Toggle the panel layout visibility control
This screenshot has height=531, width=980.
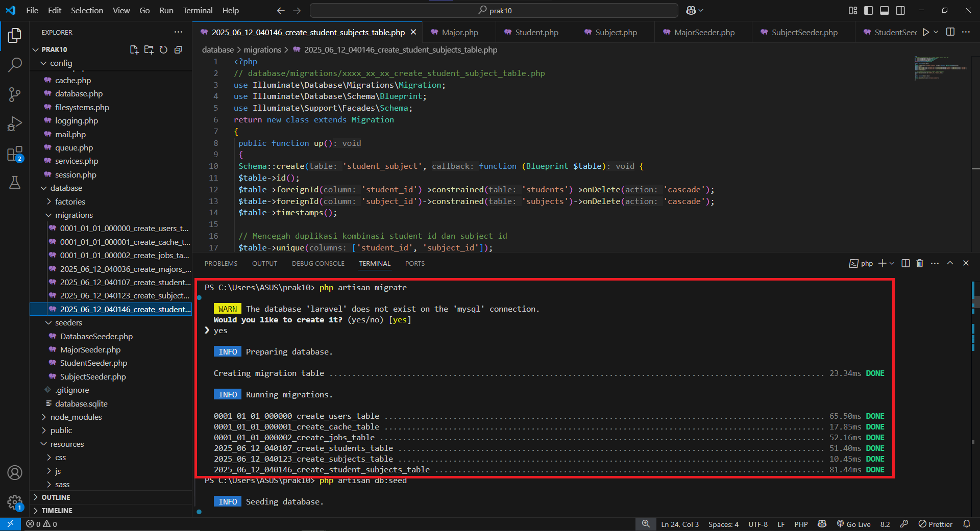(x=885, y=10)
